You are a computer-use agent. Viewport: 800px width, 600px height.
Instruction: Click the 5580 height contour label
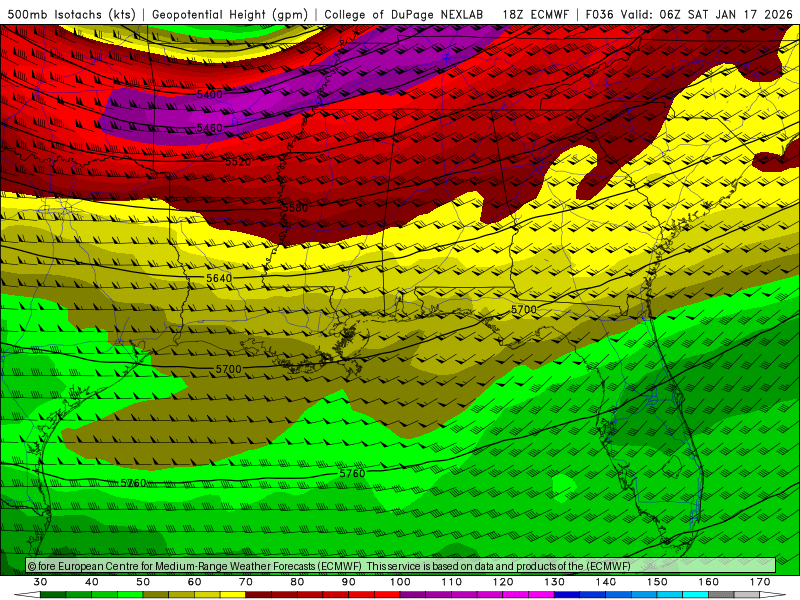pos(295,208)
